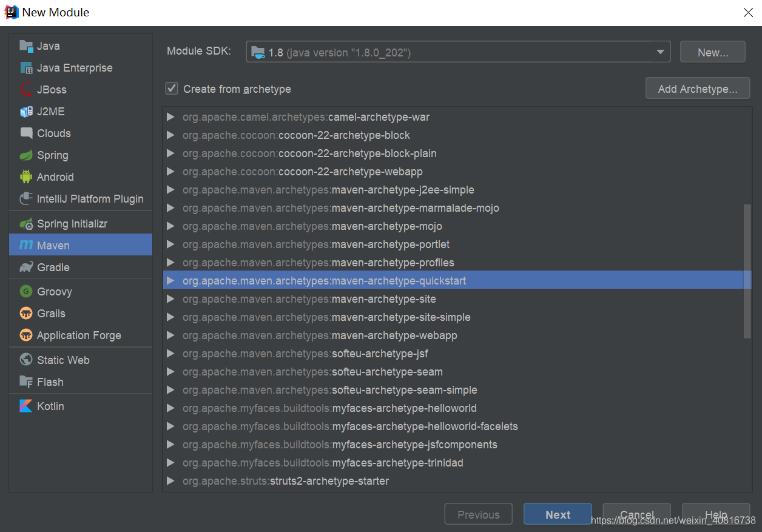The image size is (762, 532).
Task: Click the Gradle elephant icon
Action: coord(26,268)
